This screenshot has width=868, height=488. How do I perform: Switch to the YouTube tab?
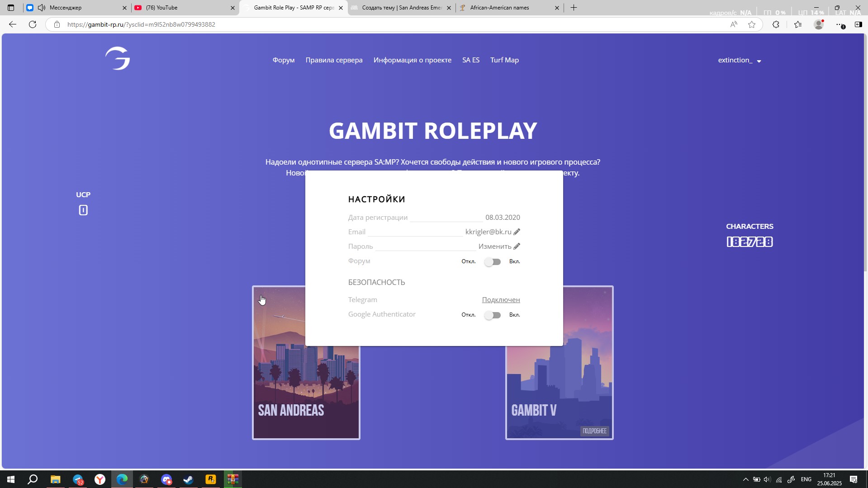(185, 8)
